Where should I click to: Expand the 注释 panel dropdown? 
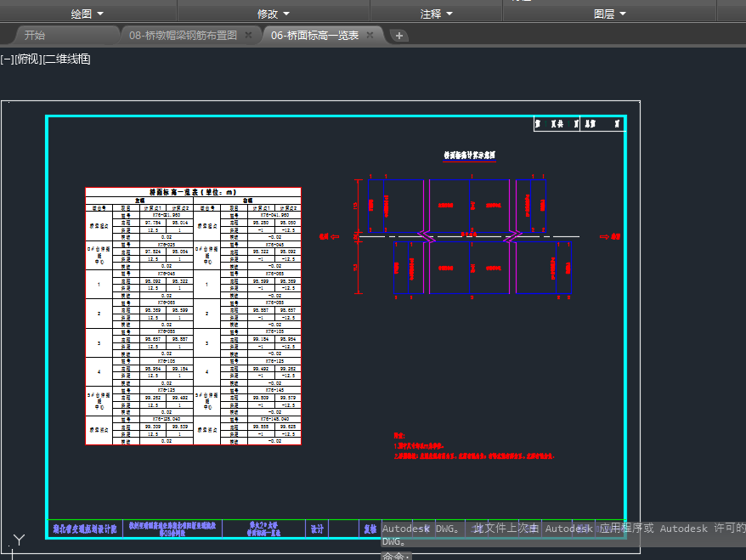click(x=436, y=14)
